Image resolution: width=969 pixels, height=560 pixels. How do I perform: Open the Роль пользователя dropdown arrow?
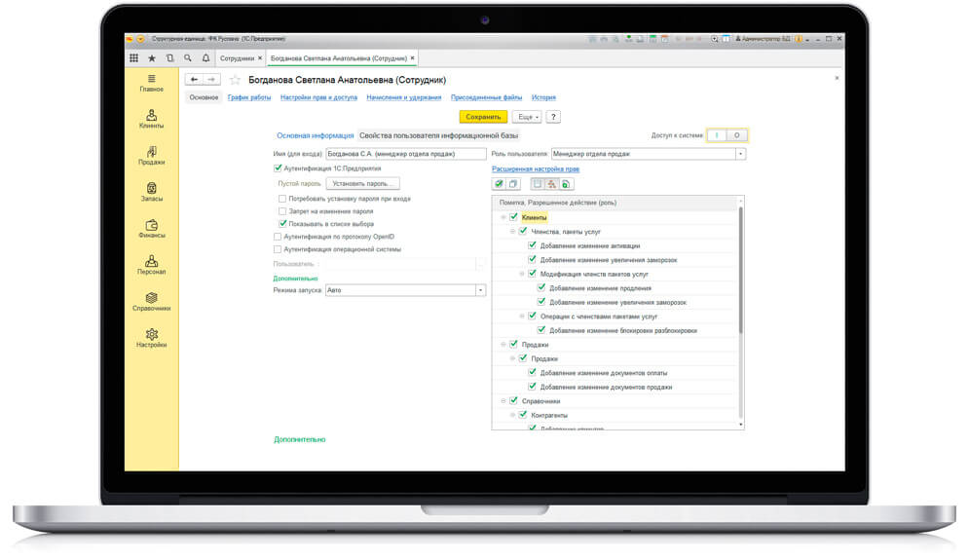[x=740, y=154]
